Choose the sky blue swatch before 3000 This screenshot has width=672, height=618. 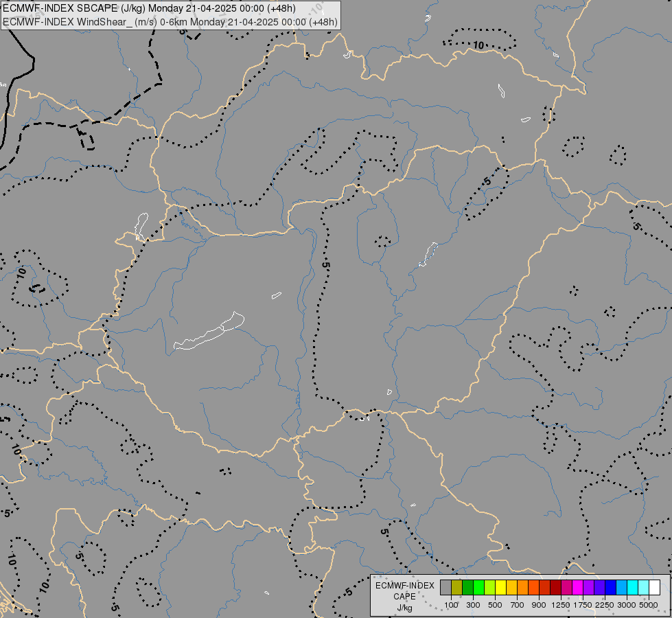[x=622, y=588]
